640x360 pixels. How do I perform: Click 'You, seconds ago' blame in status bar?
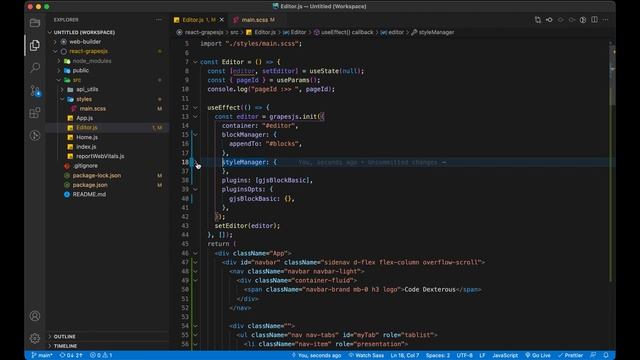coord(316,355)
